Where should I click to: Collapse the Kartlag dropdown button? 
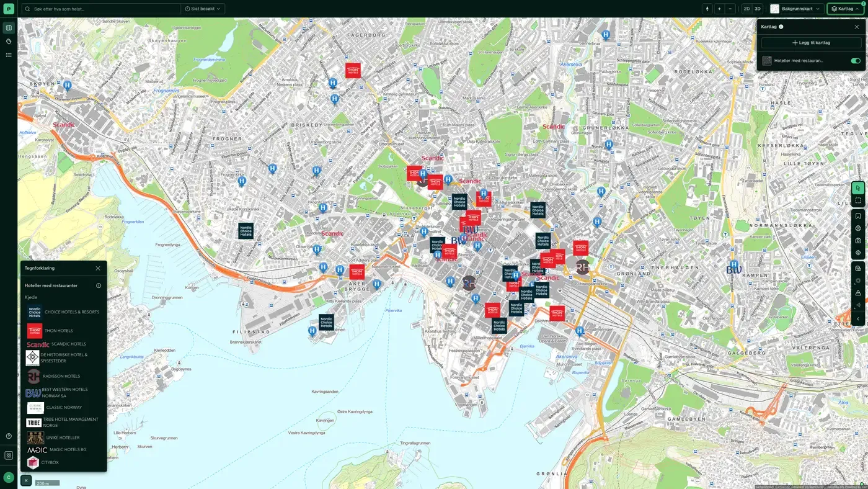pyautogui.click(x=845, y=9)
